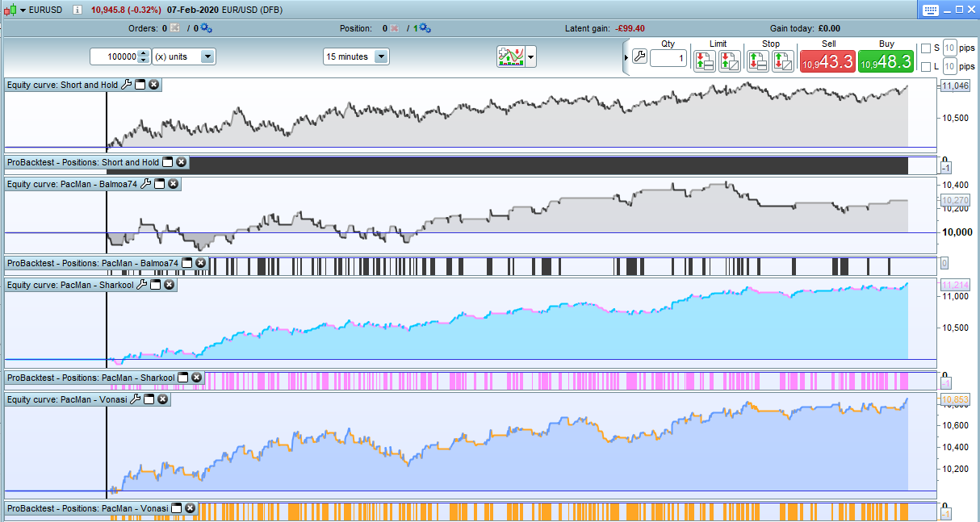Expand the (x) units dropdown
The height and width of the screenshot is (522, 980).
pyautogui.click(x=207, y=56)
